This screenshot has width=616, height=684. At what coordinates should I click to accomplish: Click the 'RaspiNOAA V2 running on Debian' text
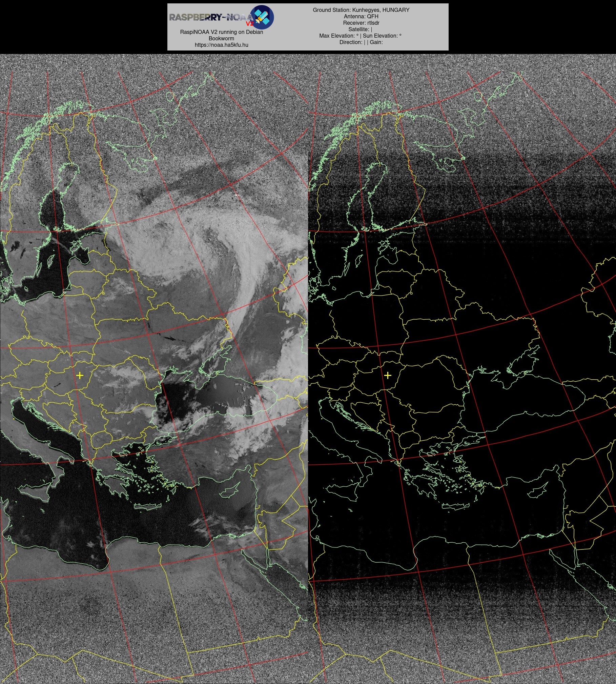pyautogui.click(x=221, y=32)
